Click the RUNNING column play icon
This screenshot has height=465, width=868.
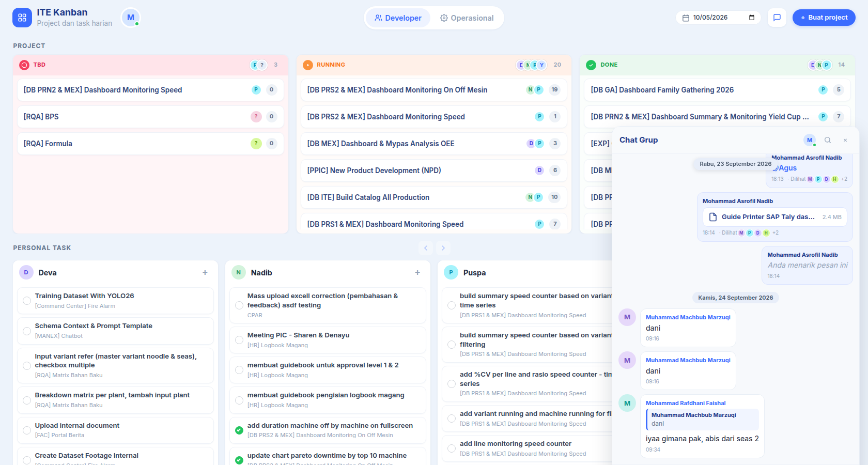pyautogui.click(x=308, y=65)
